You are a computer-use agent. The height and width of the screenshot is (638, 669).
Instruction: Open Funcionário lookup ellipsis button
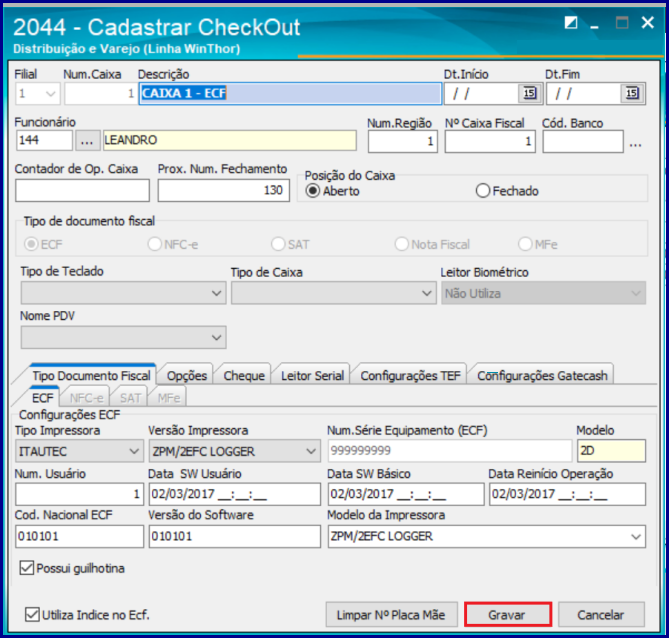[x=87, y=140]
